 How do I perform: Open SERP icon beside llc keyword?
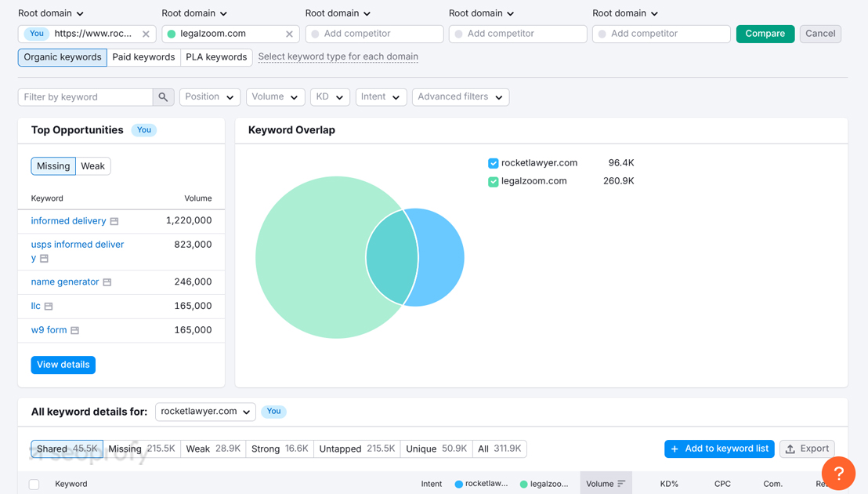(49, 306)
